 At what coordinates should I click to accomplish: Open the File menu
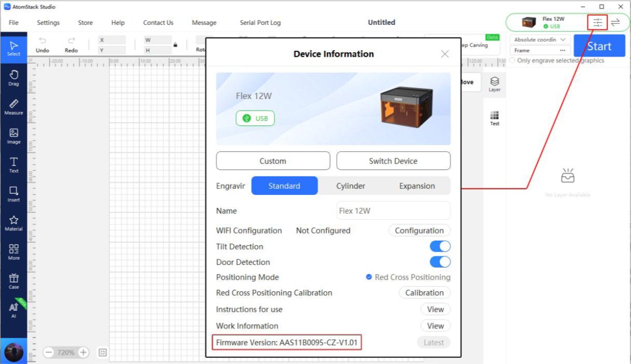coord(14,23)
